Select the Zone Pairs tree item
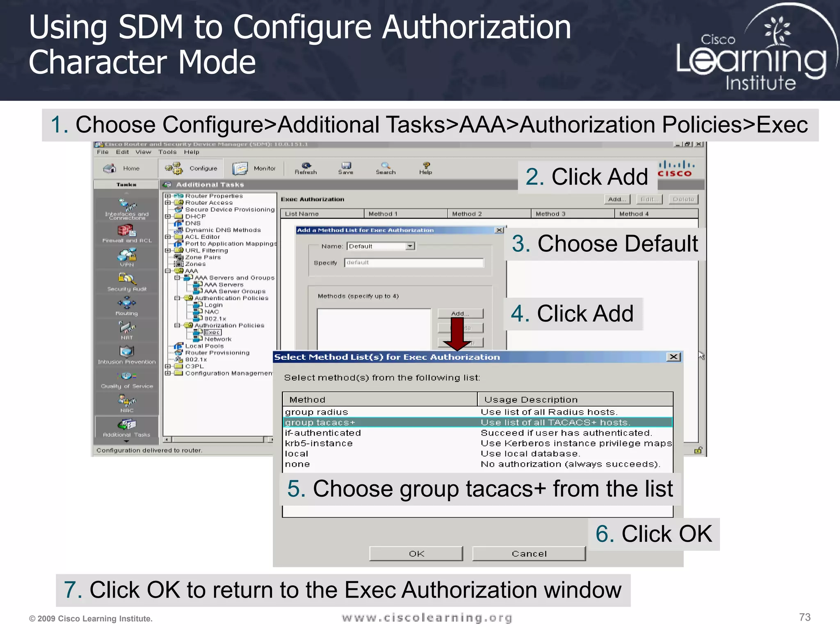Screen dimensions: 840x630 [203, 257]
